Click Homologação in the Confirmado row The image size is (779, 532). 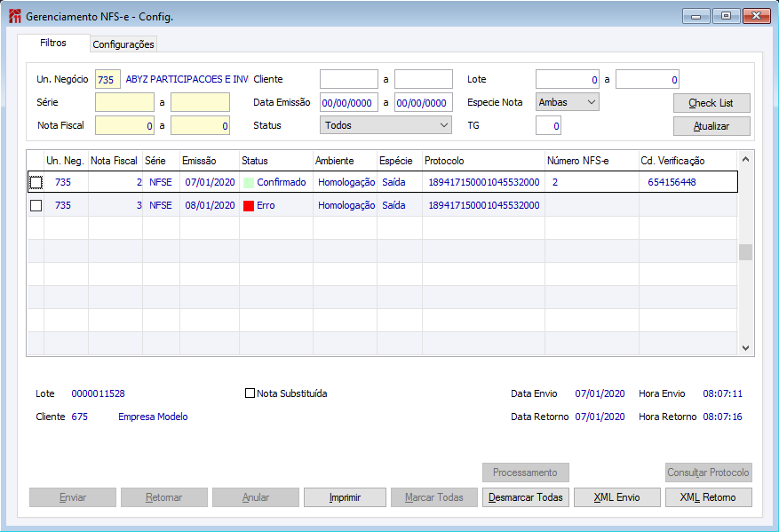346,182
